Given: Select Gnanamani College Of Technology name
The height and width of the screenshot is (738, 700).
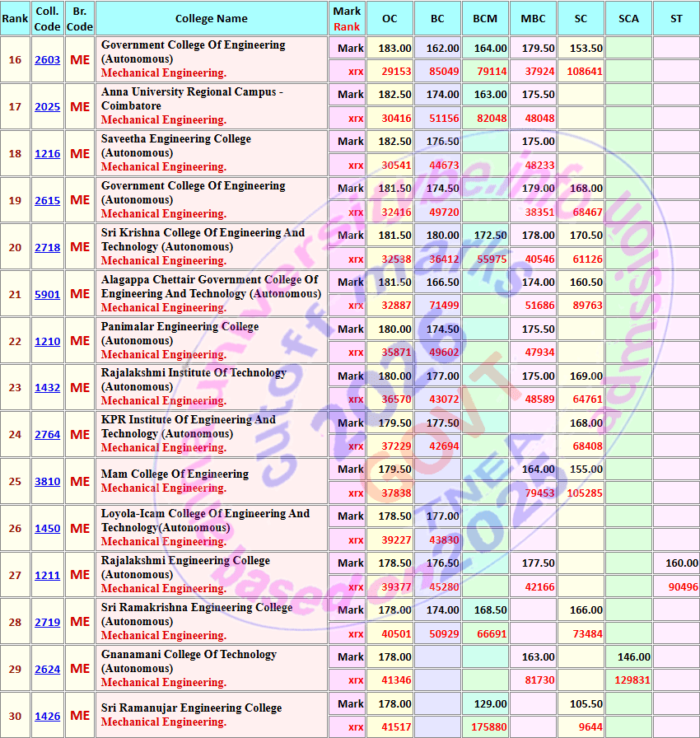Looking at the screenshot, I should tap(189, 661).
